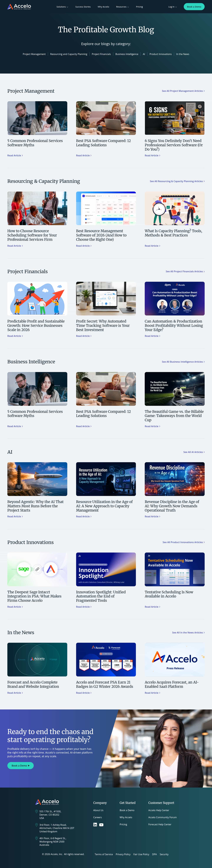Open Forecast Help Center footer link

[160, 825]
